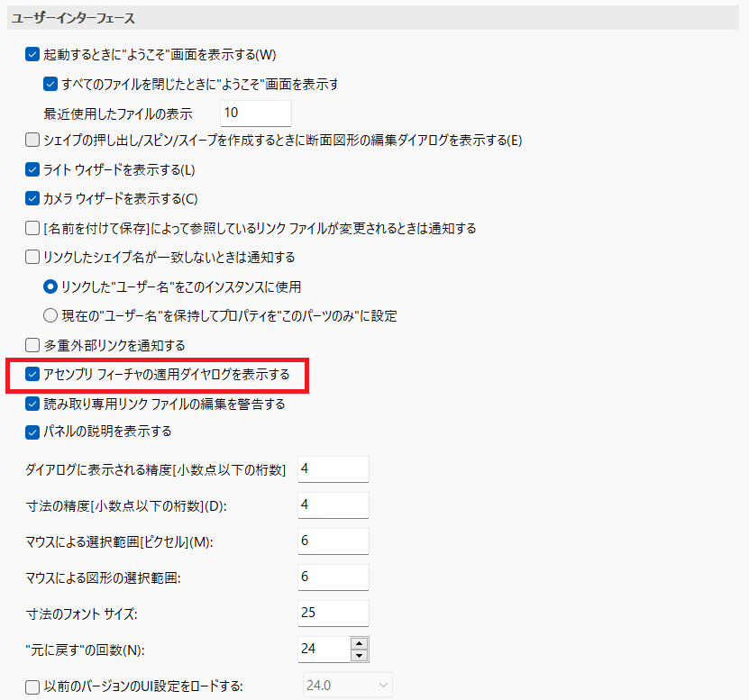Viewport: 749px width, 700px height.
Task: Enable notification for multiple external links
Action: 32,344
